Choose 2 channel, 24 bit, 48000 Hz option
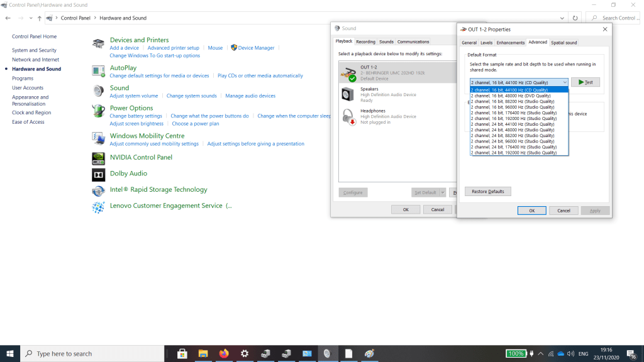 pyautogui.click(x=514, y=129)
